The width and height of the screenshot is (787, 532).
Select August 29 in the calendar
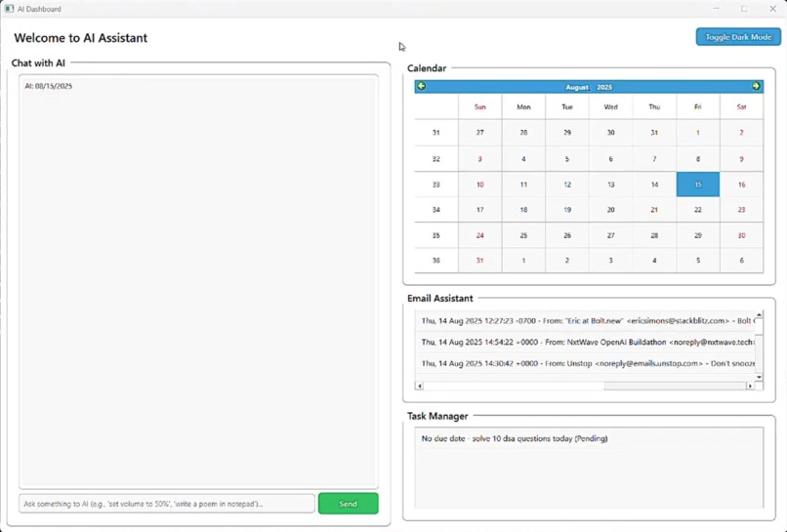pyautogui.click(x=698, y=235)
